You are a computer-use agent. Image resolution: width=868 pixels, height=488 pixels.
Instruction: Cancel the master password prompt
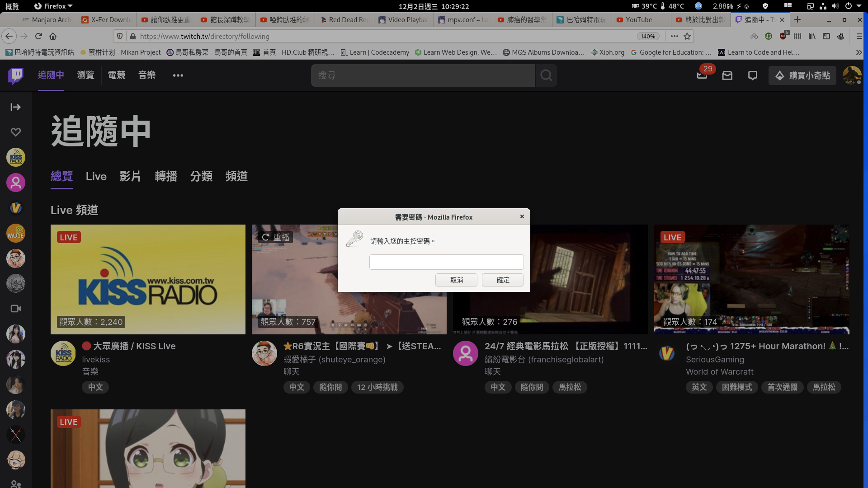coord(456,280)
